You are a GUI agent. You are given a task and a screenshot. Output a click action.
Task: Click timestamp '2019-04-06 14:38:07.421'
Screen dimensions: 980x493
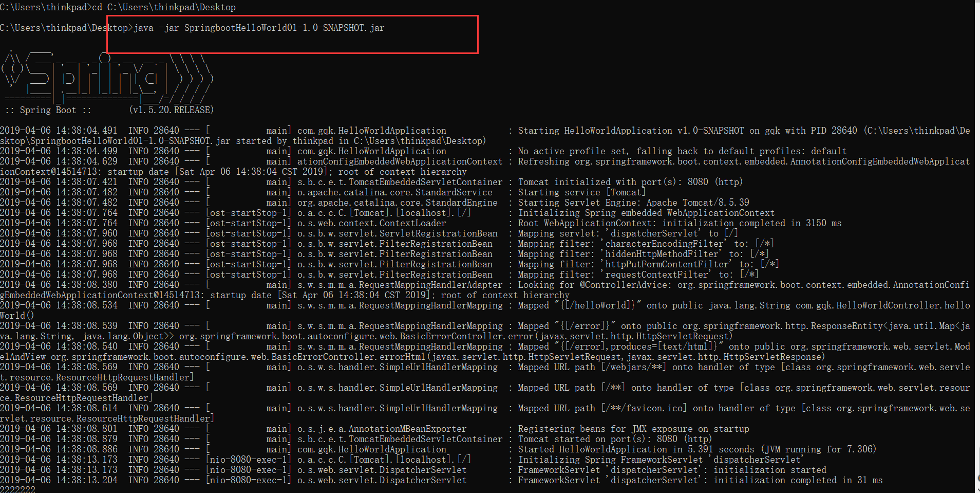pos(59,182)
